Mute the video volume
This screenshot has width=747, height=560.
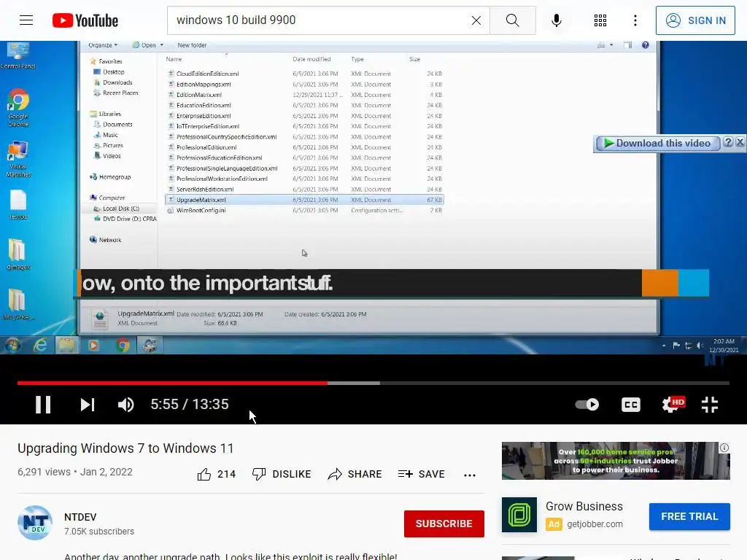click(125, 405)
